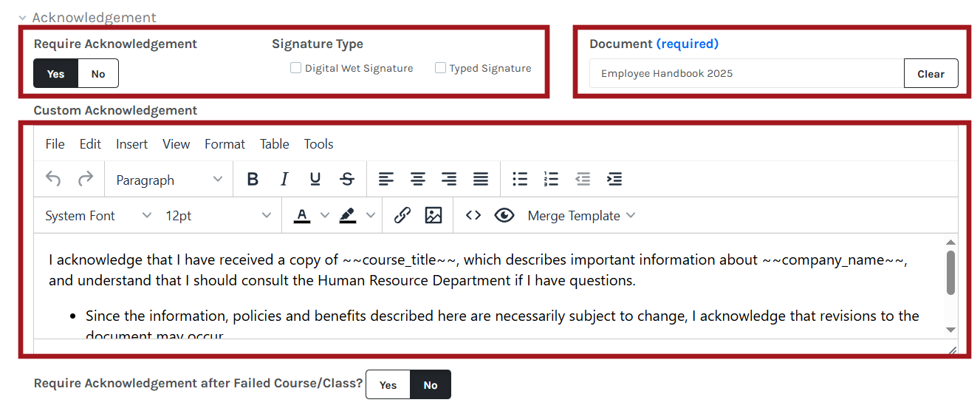Insert an image into the editor
This screenshot has width=980, height=411.
434,215
